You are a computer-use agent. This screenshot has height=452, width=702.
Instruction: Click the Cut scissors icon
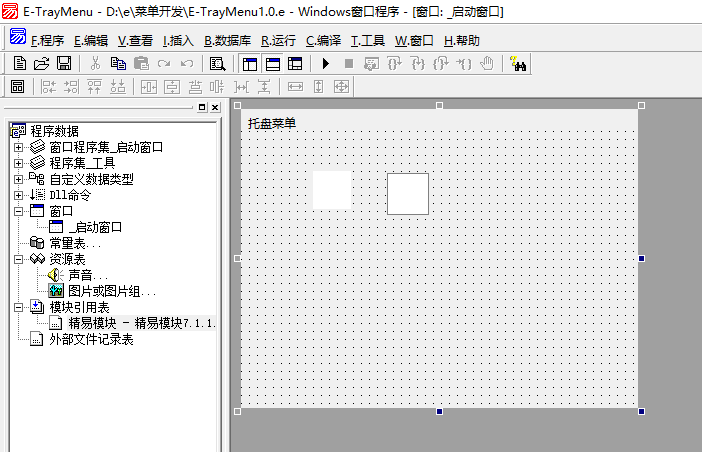[95, 64]
